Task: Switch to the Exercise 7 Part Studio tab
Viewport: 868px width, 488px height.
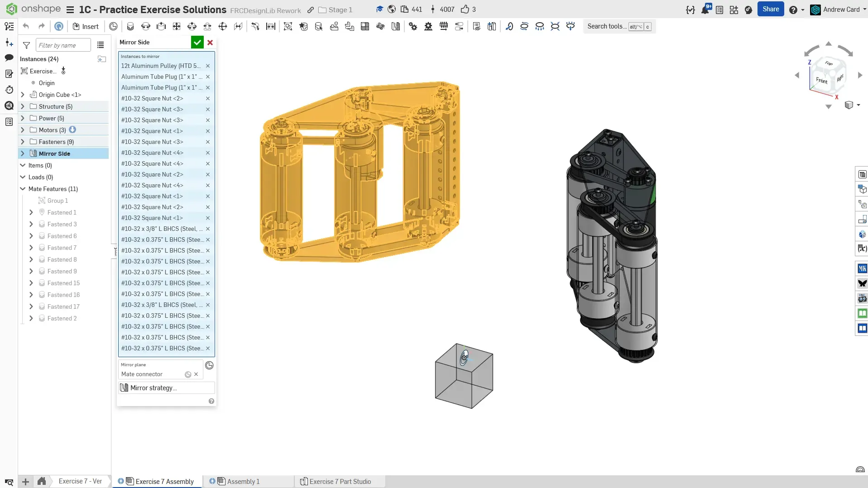Action: click(x=340, y=481)
